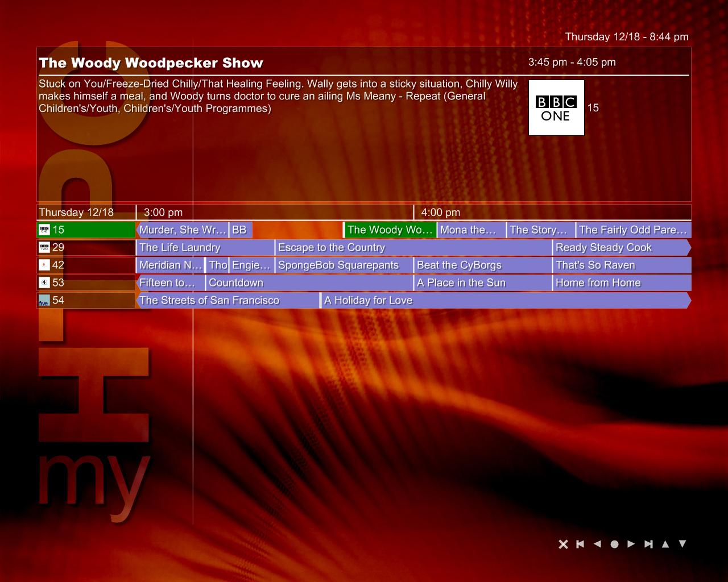728x582 pixels.
Task: Select the 'BB' programme cell
Action: 241,230
